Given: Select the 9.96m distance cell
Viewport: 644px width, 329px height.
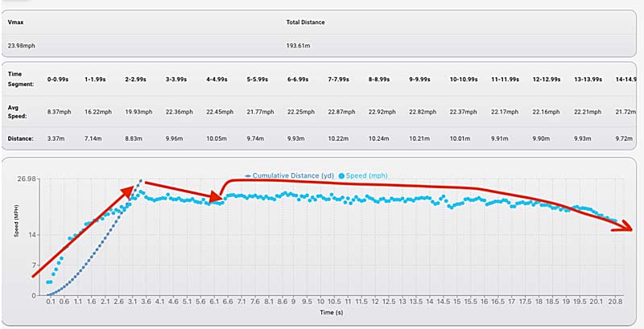Looking at the screenshot, I should pos(175,138).
